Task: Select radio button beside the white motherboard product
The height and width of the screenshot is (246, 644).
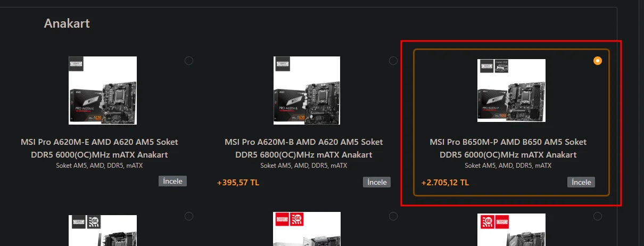Action: pyautogui.click(x=393, y=216)
